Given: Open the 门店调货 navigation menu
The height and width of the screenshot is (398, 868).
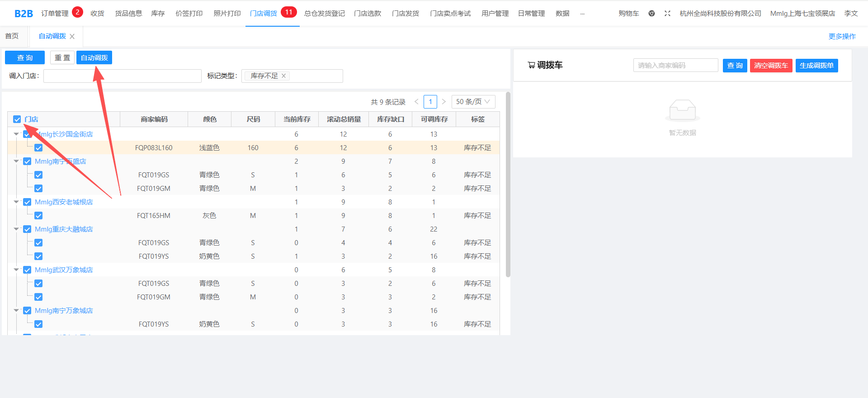Looking at the screenshot, I should pos(263,14).
